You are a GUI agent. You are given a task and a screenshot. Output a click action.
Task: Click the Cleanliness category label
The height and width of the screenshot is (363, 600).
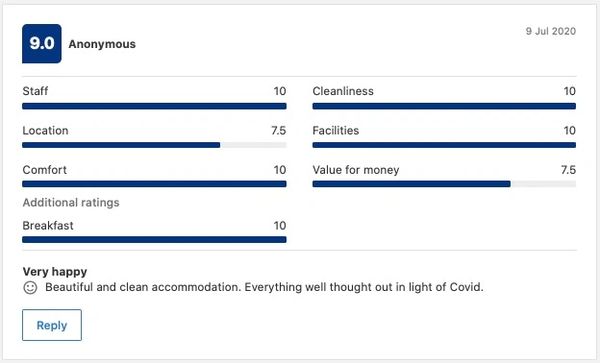343,91
